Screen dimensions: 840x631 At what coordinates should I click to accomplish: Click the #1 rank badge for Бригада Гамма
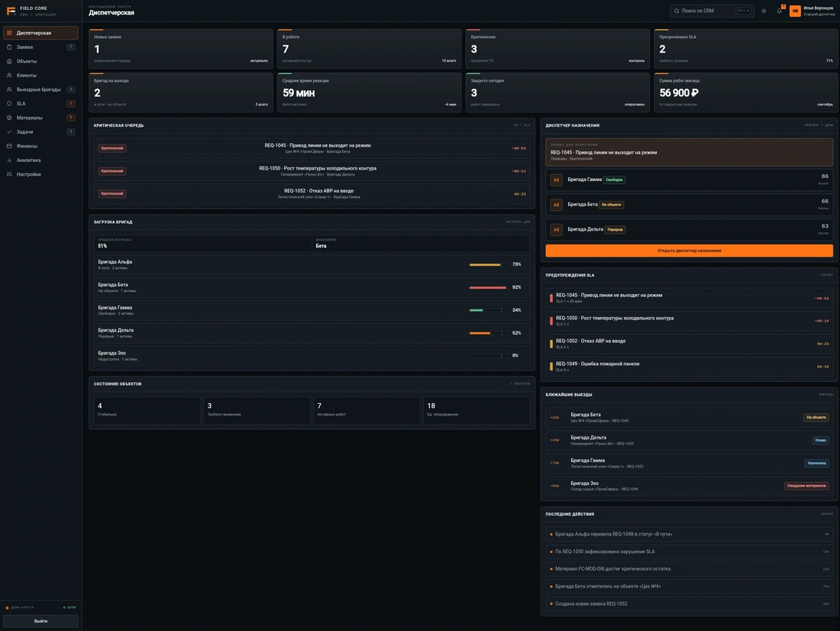coord(556,180)
